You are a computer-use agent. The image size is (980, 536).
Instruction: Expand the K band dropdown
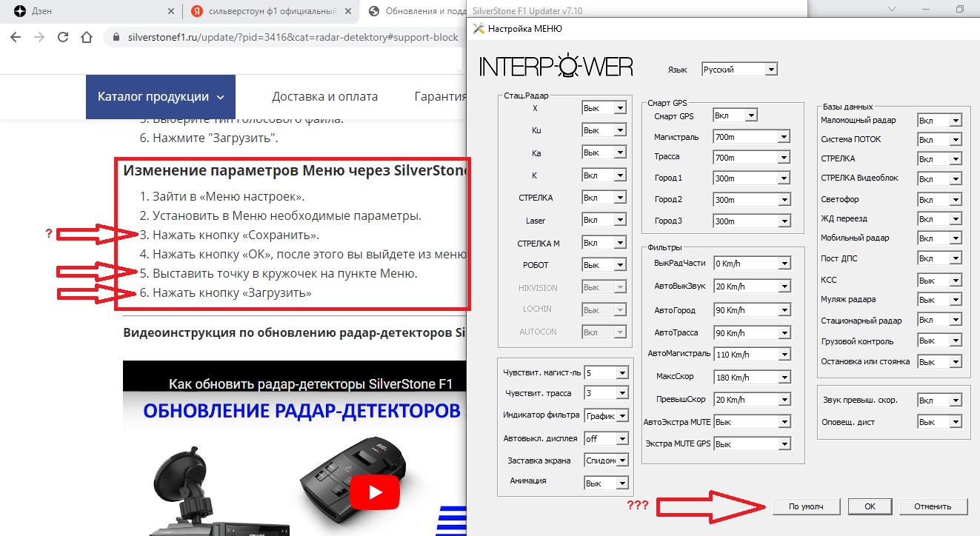[604, 176]
